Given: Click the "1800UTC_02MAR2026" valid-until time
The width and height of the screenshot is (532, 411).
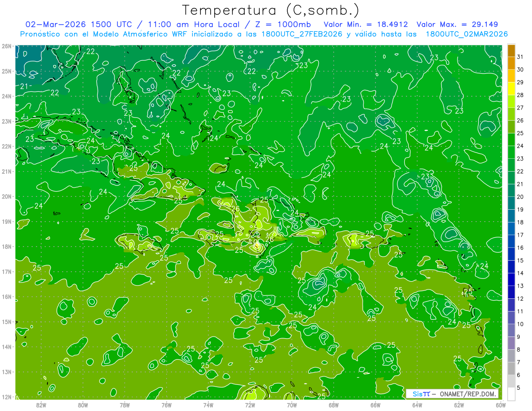Looking at the screenshot, I should point(466,34).
